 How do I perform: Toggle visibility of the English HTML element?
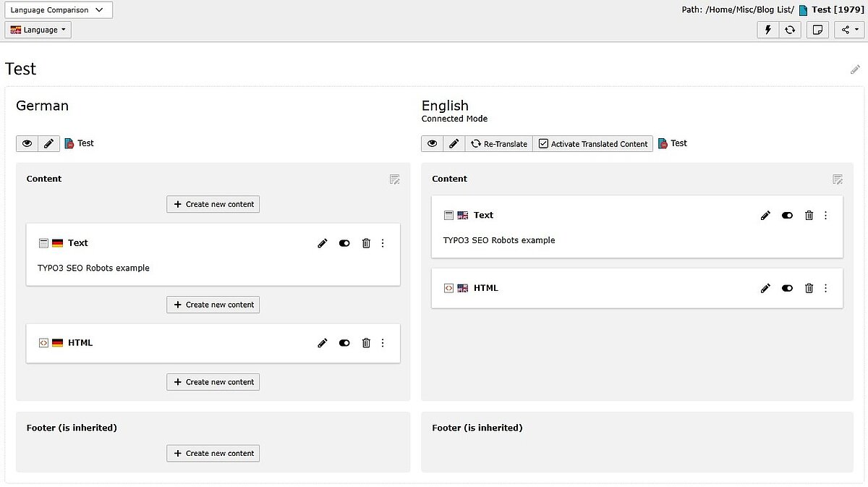[787, 288]
